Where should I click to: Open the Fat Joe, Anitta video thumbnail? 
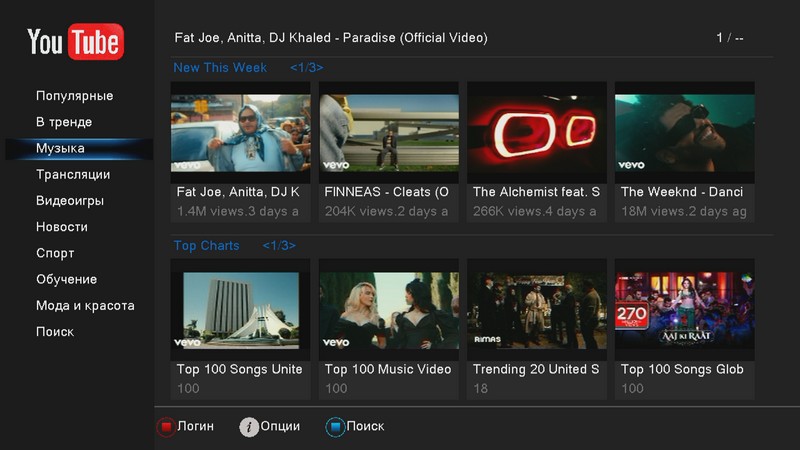click(240, 133)
